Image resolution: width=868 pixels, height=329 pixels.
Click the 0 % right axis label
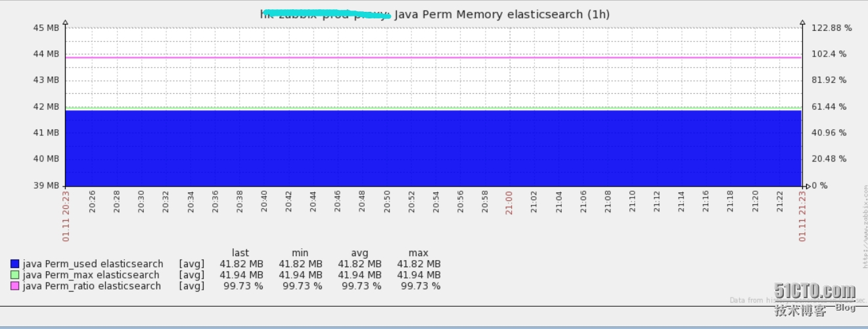(x=820, y=186)
